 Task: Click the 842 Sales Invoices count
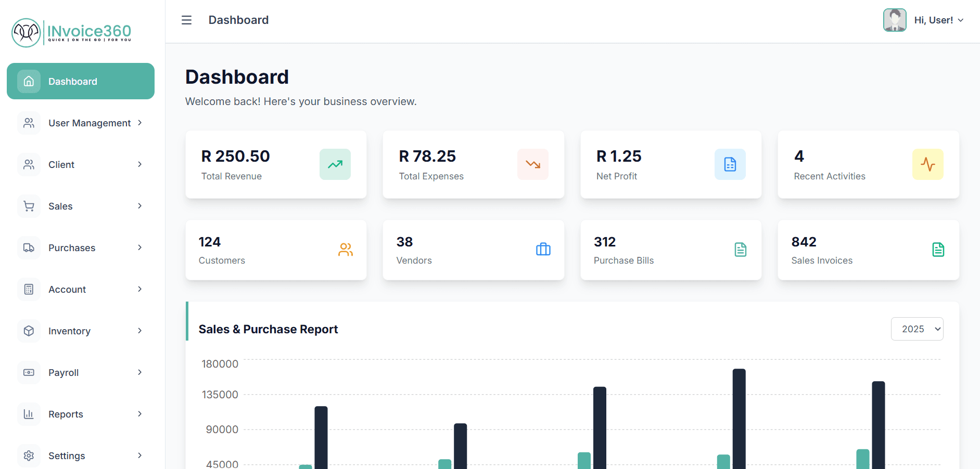[804, 242]
